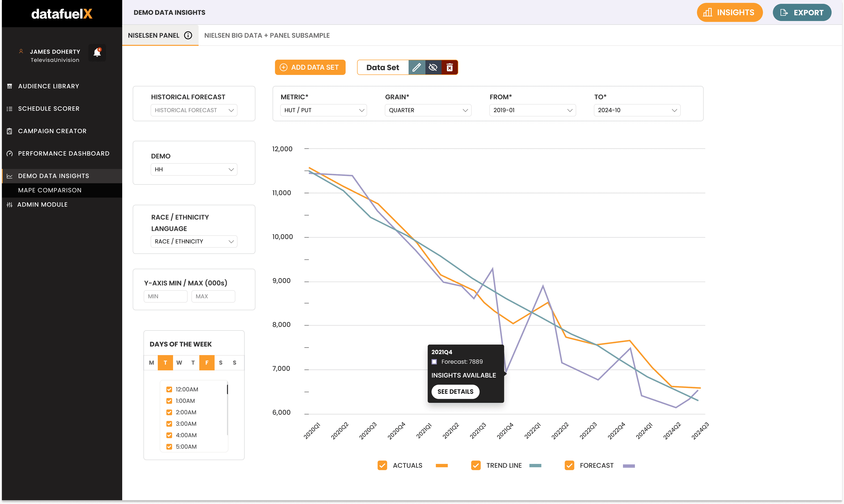Uncheck the 3:00AM hour checkbox
This screenshot has height=504, width=844.
169,424
